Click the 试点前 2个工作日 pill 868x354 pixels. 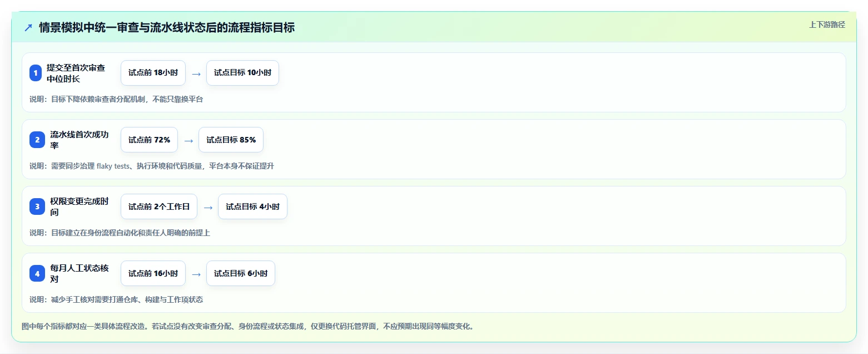[159, 206]
